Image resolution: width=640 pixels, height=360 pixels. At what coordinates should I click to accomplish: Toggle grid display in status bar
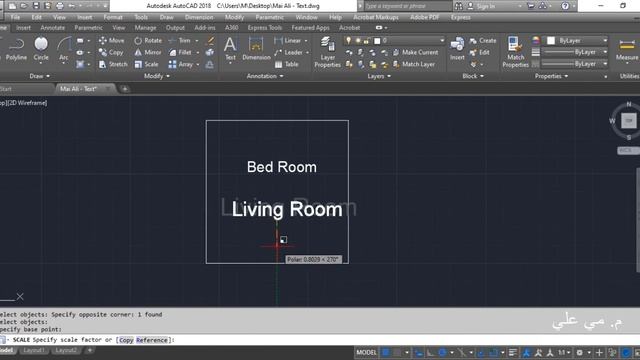point(385,352)
